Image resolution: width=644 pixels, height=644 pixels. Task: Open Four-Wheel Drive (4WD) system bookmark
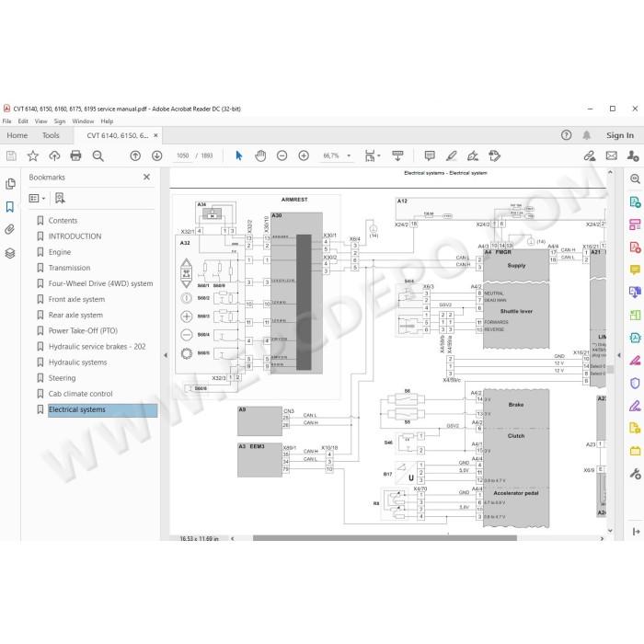pos(100,283)
